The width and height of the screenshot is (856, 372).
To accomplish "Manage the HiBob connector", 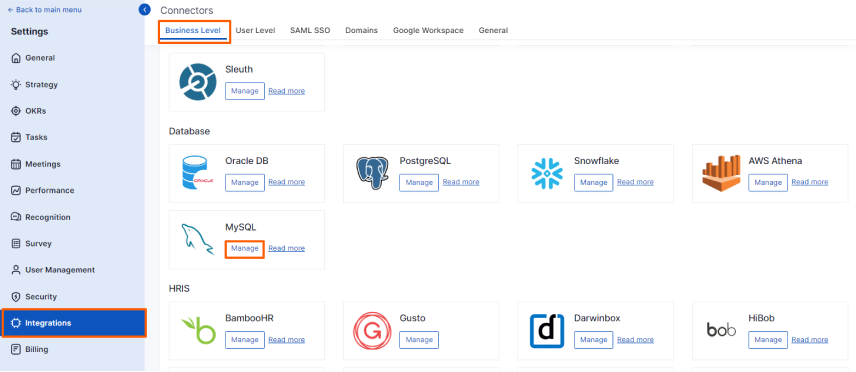I will pos(768,340).
